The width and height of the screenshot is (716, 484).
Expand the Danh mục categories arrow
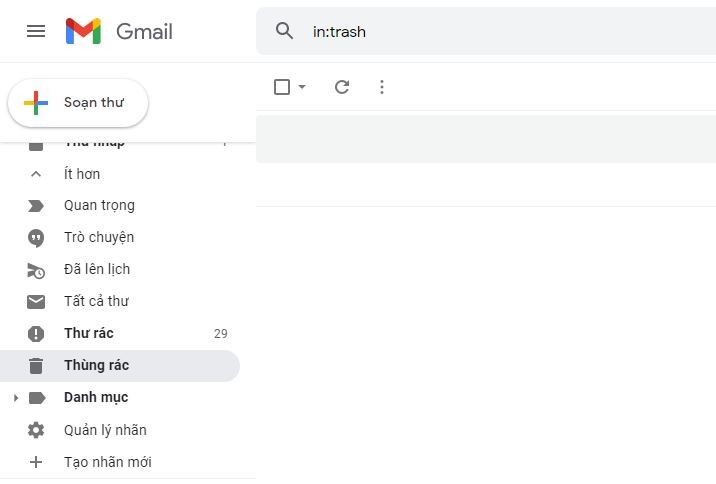(x=15, y=398)
